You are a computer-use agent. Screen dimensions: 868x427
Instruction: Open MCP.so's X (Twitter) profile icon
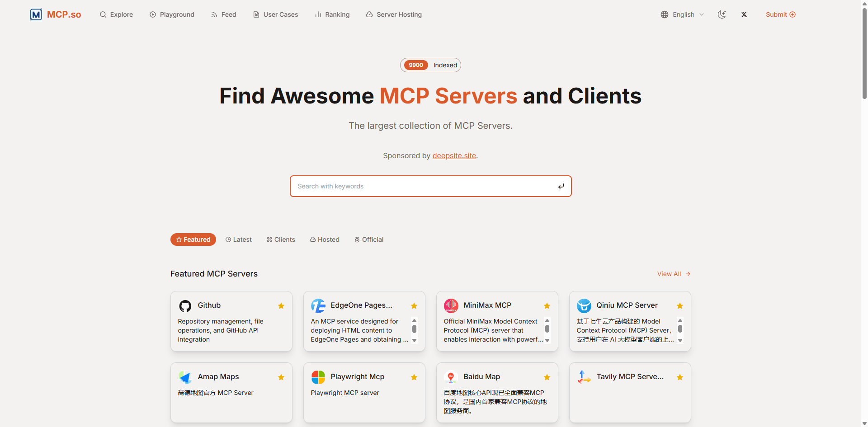(744, 14)
